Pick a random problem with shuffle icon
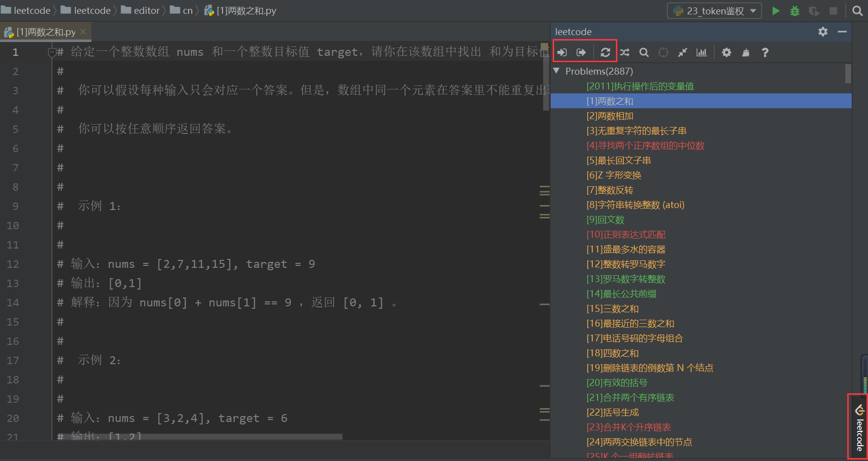 [625, 52]
